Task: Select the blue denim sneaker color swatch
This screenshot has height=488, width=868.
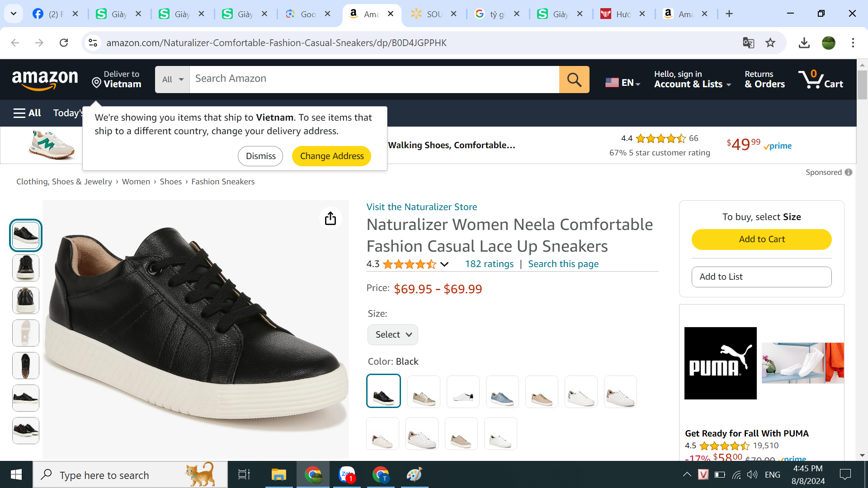Action: pos(502,392)
